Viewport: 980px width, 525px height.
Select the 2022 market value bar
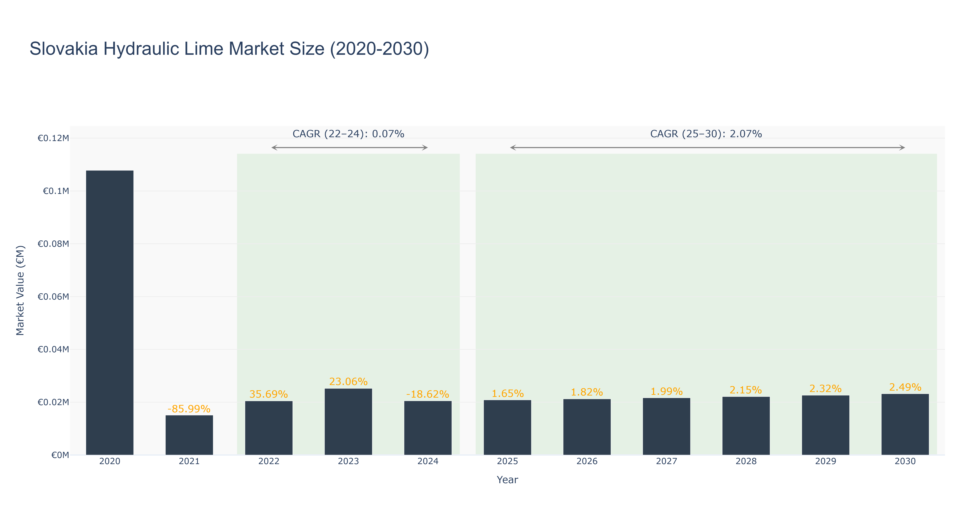[269, 428]
